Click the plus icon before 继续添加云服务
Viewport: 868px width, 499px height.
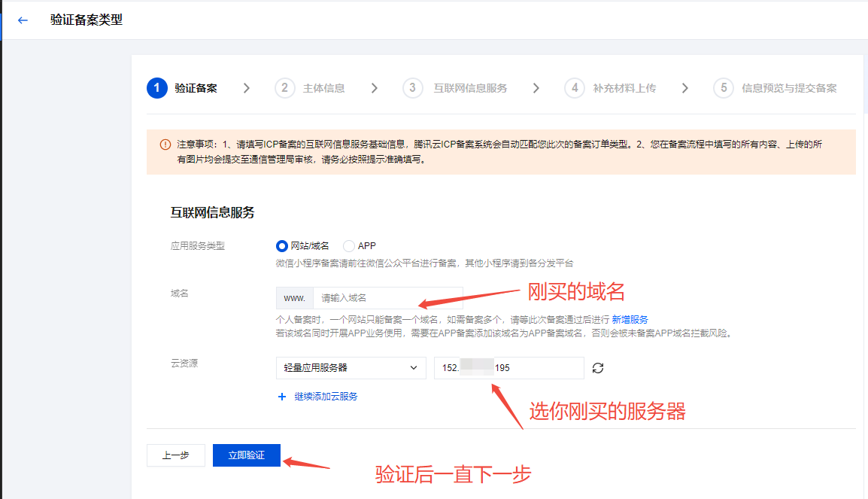pos(282,397)
